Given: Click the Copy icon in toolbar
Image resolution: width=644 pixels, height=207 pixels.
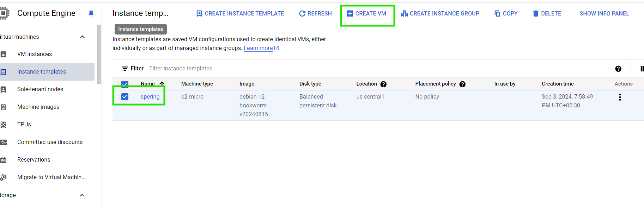Looking at the screenshot, I should click(x=497, y=13).
